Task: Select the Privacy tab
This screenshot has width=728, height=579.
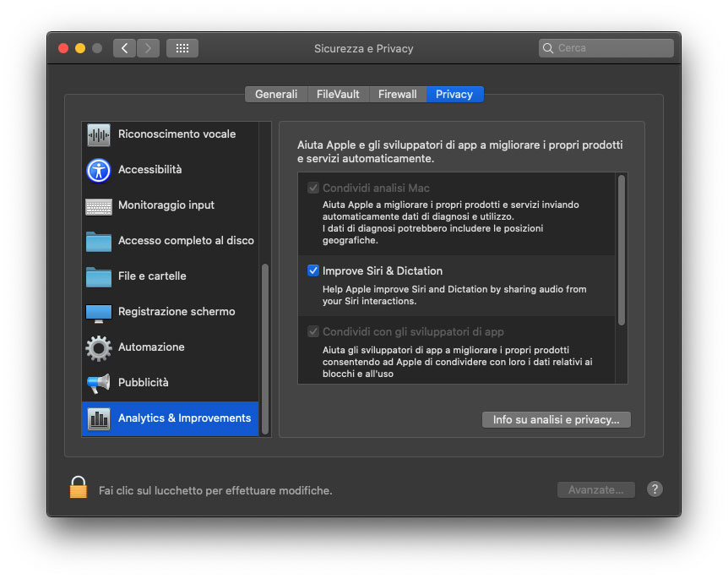Action: pos(454,94)
